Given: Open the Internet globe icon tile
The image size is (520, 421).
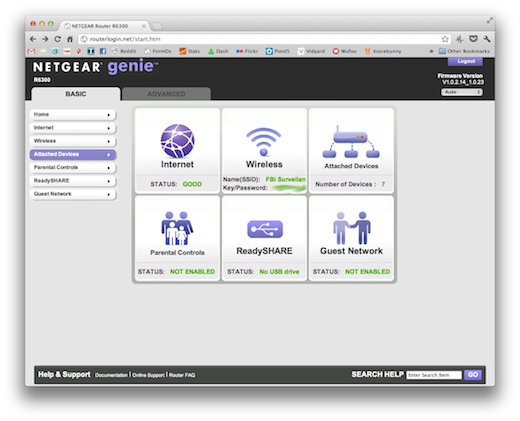Looking at the screenshot, I should coord(177,141).
